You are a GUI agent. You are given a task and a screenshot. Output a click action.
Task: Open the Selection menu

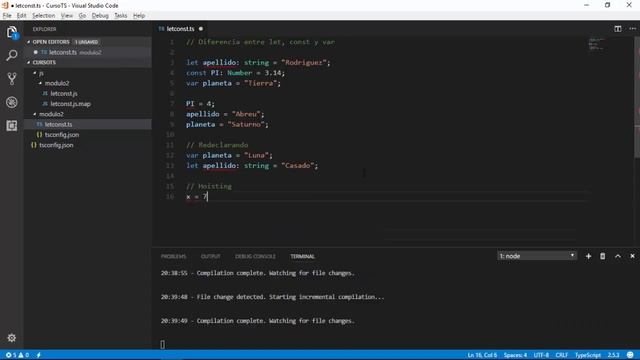click(x=44, y=16)
